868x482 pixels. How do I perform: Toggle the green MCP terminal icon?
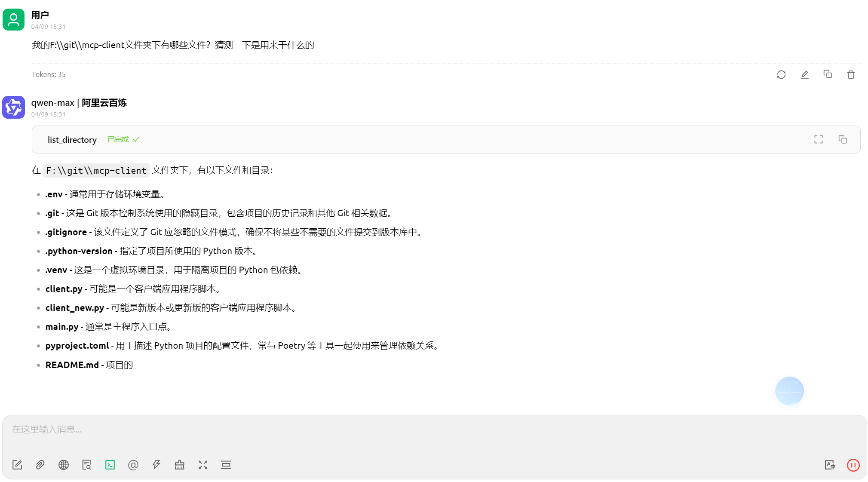click(110, 465)
